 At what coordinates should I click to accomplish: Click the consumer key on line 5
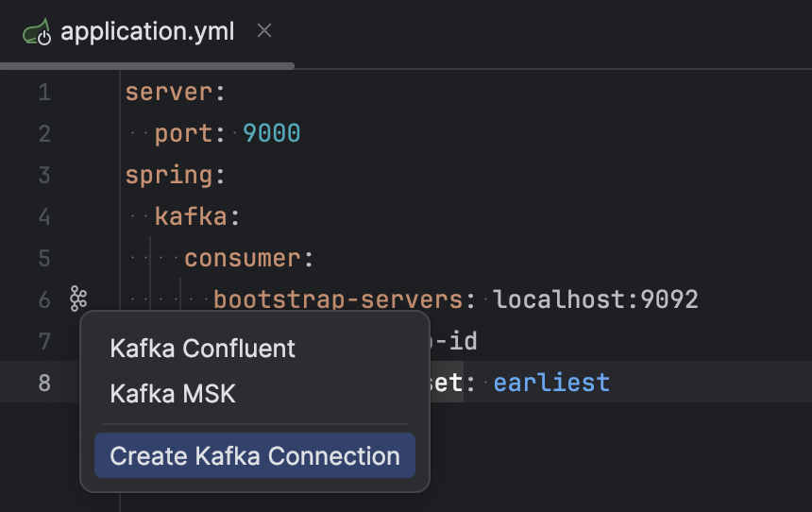point(244,259)
